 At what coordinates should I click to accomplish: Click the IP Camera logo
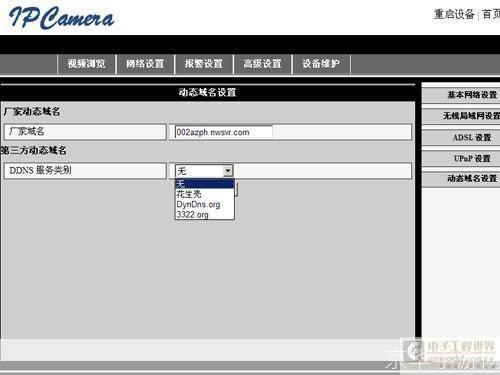tap(61, 18)
